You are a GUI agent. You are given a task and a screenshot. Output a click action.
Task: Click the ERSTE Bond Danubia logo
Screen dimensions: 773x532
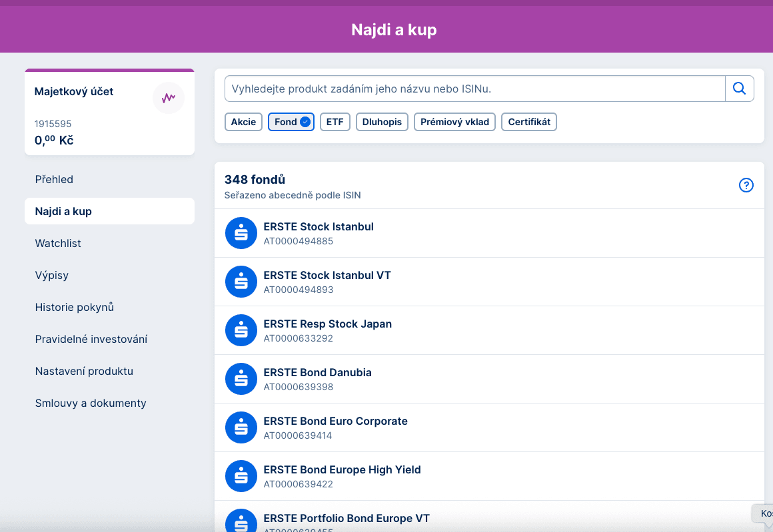[x=241, y=379]
